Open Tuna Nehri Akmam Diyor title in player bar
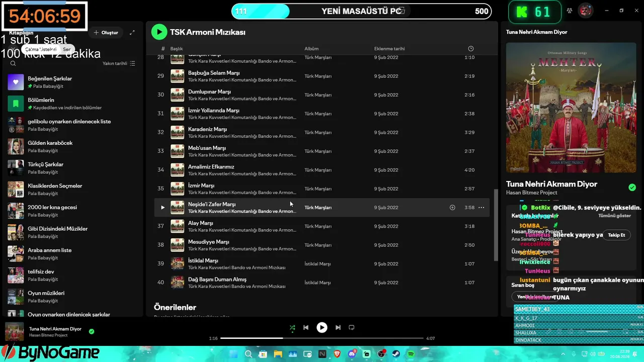644x362 pixels. [x=55, y=329]
